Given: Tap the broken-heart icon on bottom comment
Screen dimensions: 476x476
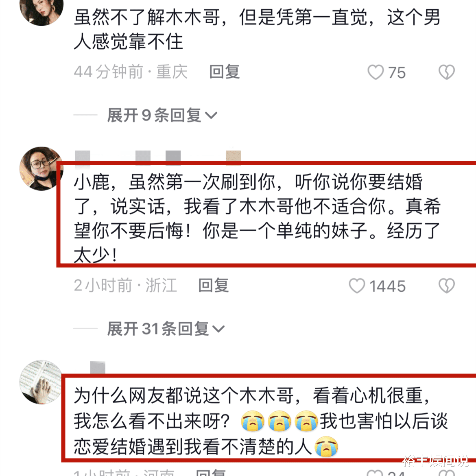Looking at the screenshot, I should pyautogui.click(x=447, y=473).
